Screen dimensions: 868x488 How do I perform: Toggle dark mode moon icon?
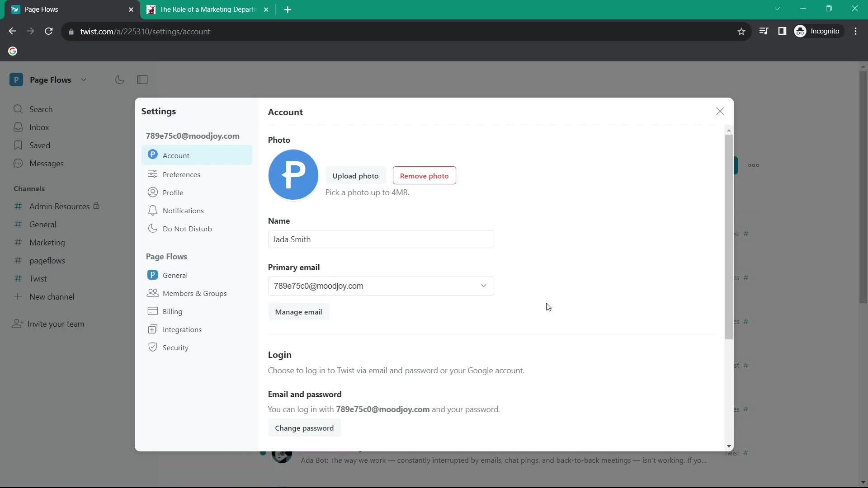tap(119, 80)
